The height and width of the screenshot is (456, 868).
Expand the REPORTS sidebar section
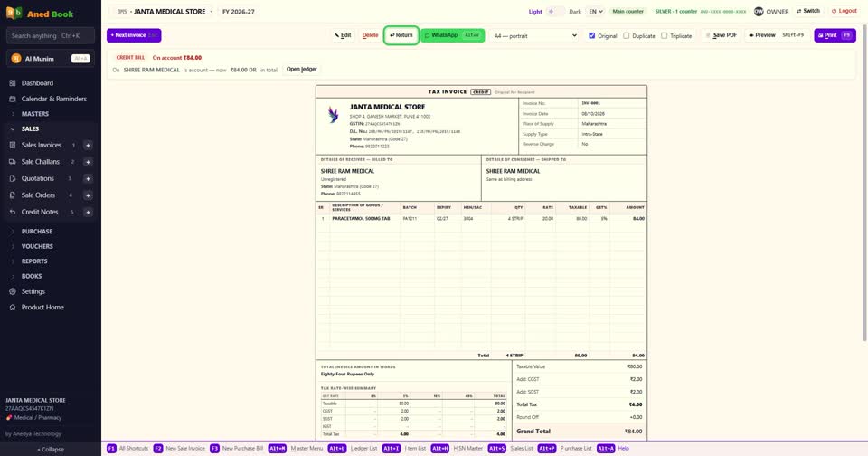coord(34,261)
